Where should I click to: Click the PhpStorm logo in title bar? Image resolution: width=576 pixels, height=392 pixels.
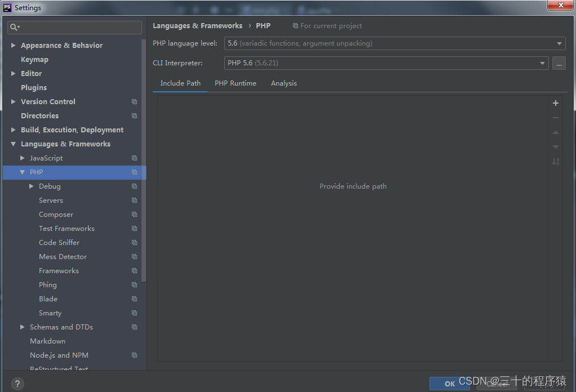(7, 7)
